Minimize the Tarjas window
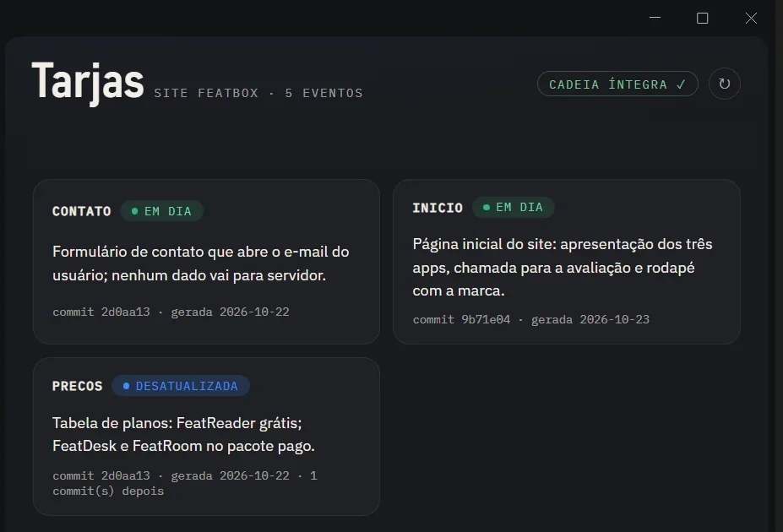 655,18
